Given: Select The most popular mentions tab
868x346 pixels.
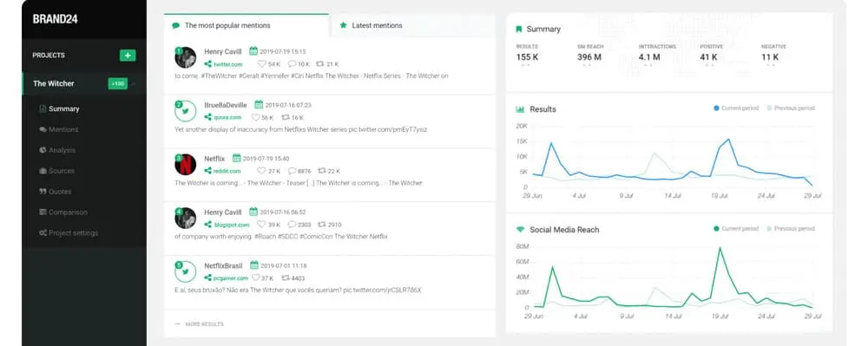Looking at the screenshot, I should click(x=247, y=25).
